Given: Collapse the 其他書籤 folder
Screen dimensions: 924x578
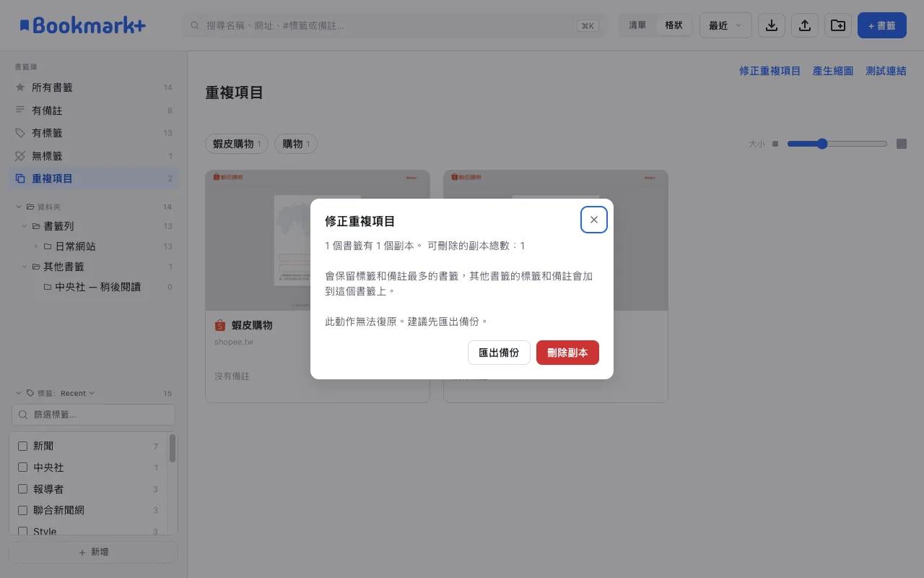Looking at the screenshot, I should pyautogui.click(x=25, y=267).
